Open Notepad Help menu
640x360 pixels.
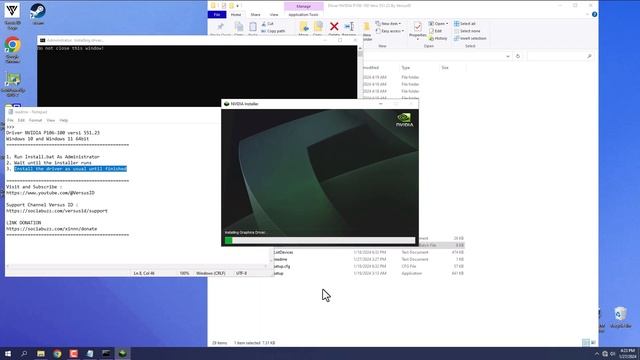(x=64, y=120)
